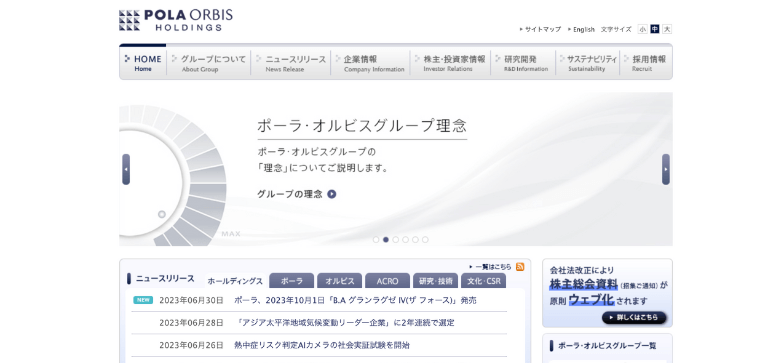Open サステナビリティ Sustainability menu
Viewport: 768px width, 363px height.
coord(587,63)
